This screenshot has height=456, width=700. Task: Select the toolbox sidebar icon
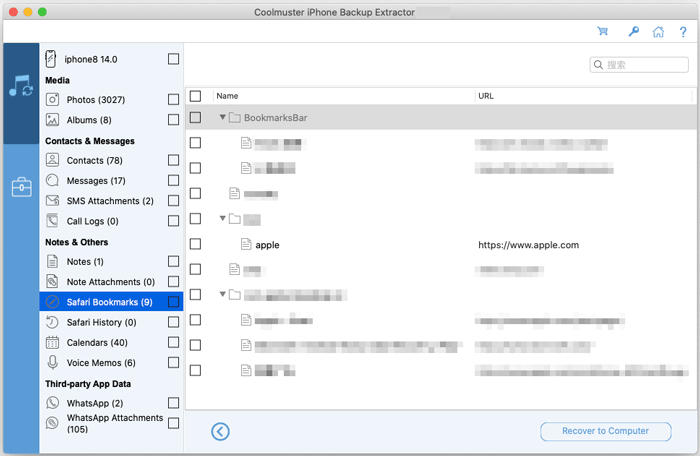pyautogui.click(x=21, y=187)
